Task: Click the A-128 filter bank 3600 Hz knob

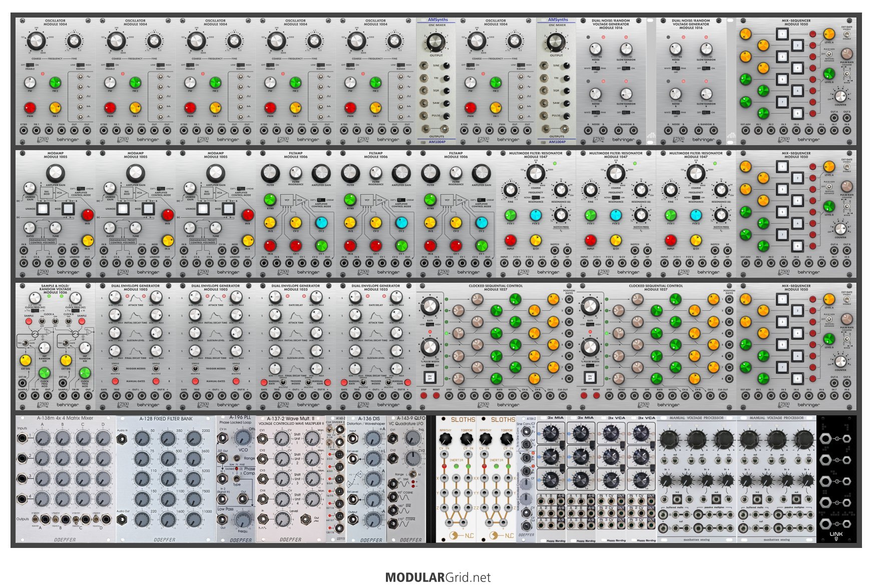Action: (193, 459)
